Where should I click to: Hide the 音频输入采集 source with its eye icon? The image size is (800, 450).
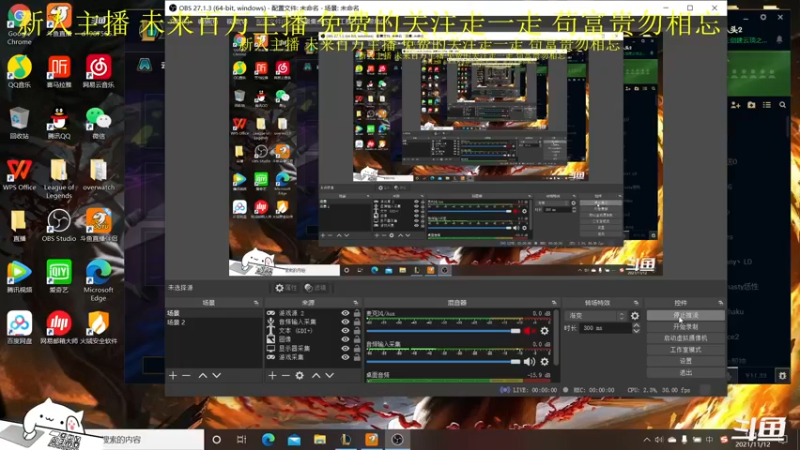(345, 322)
